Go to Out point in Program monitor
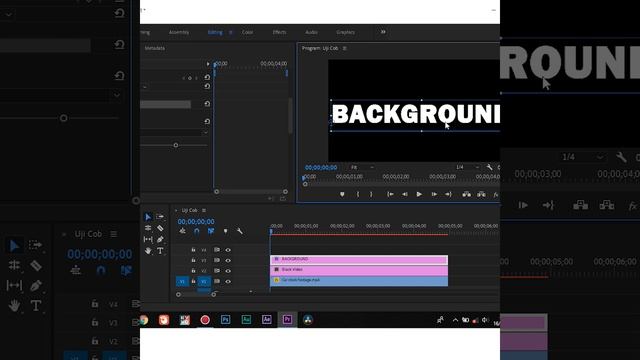 pyautogui.click(x=448, y=194)
